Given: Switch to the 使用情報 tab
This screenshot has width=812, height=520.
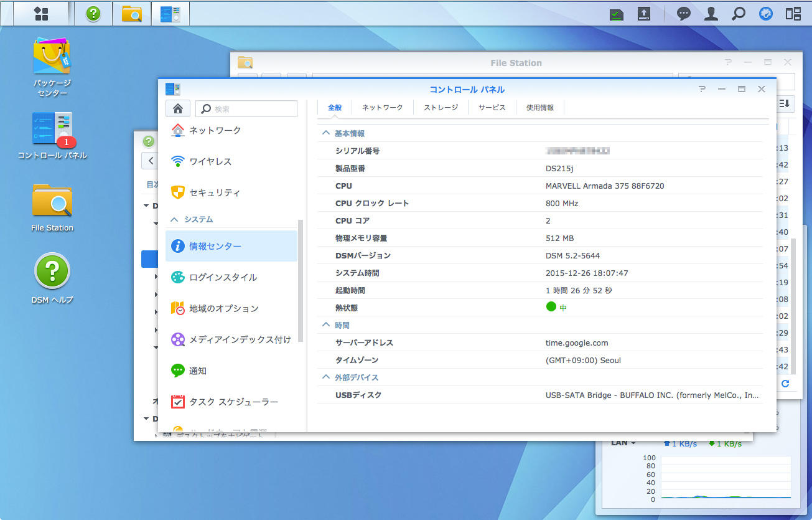Looking at the screenshot, I should (x=540, y=107).
